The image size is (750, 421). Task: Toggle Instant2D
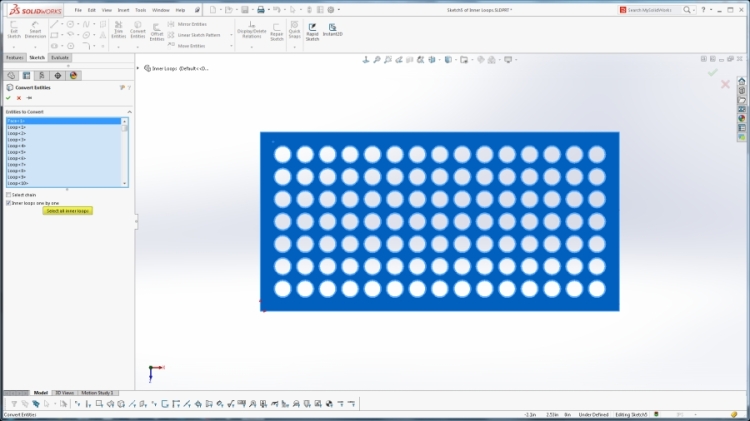(332, 30)
